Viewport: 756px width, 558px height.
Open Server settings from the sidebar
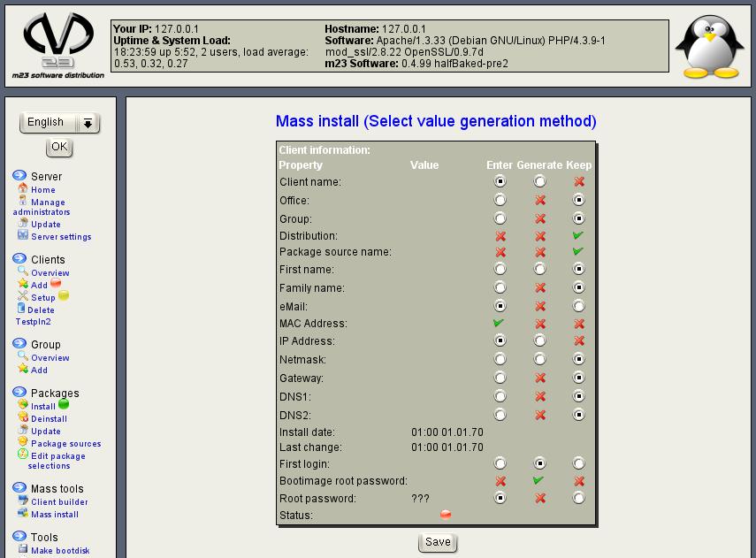click(x=60, y=237)
